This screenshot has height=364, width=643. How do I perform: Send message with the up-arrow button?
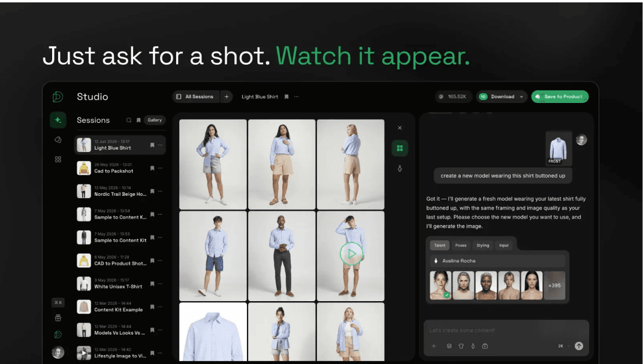tap(579, 346)
